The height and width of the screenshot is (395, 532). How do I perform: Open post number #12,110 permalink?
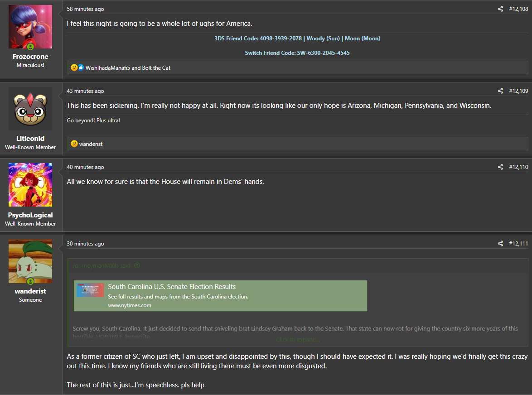[x=518, y=167]
